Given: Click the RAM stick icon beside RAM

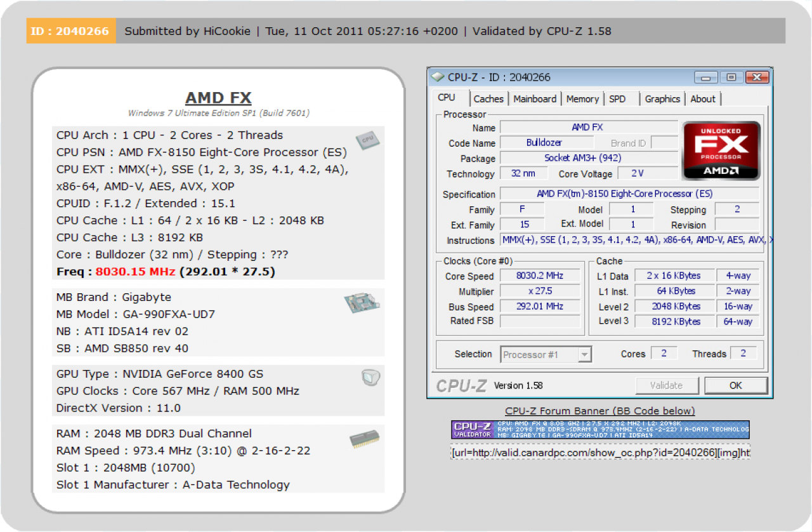Looking at the screenshot, I should coord(365,439).
